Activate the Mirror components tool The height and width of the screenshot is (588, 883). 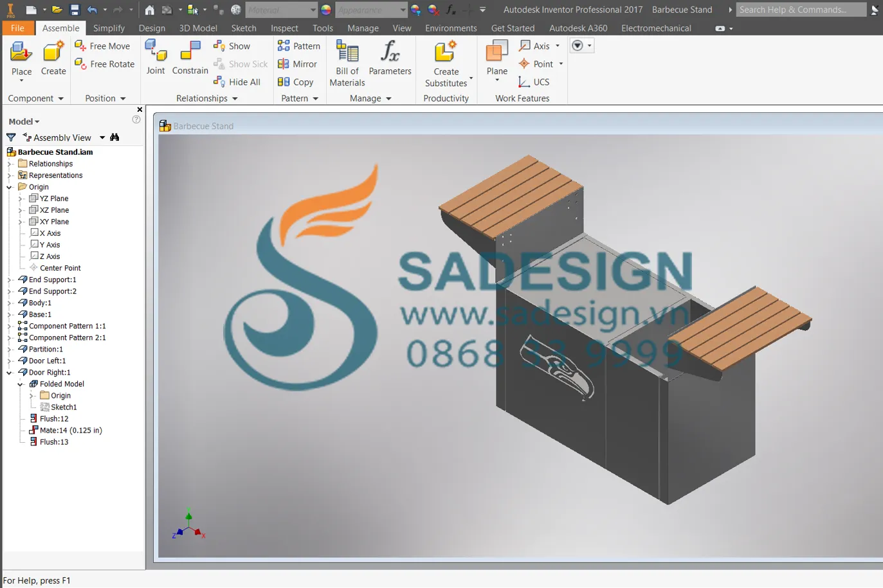click(x=298, y=64)
